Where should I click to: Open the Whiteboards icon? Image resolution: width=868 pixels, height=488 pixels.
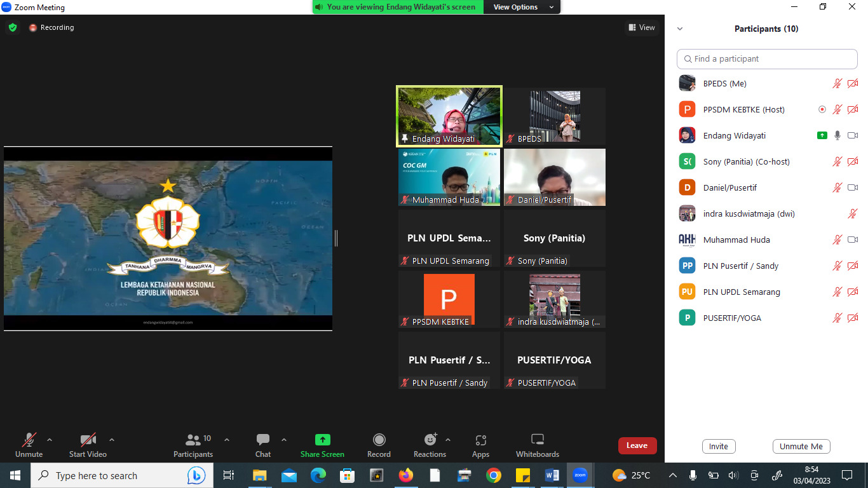point(538,440)
